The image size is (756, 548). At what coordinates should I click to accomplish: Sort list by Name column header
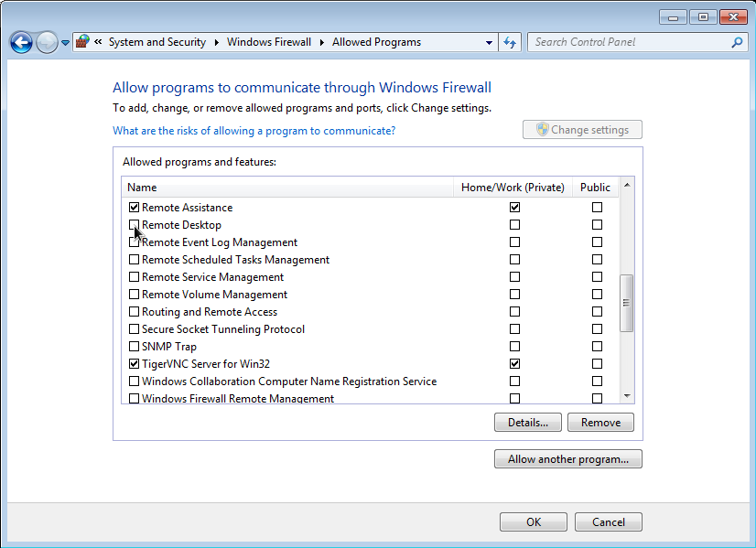pyautogui.click(x=287, y=188)
